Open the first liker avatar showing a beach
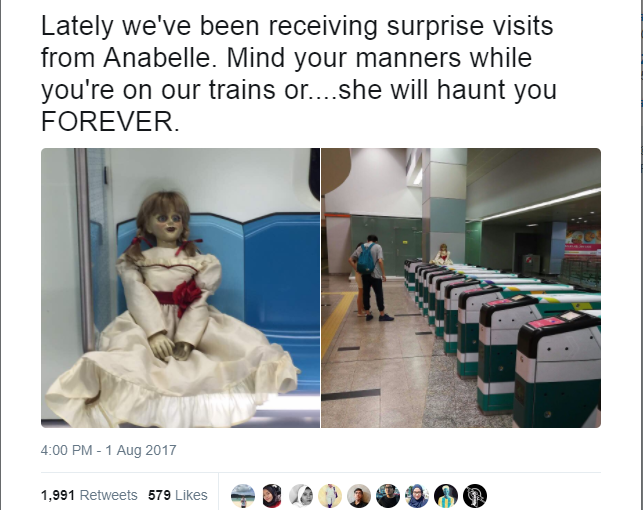Viewport: 643px width, 510px height. [243, 496]
